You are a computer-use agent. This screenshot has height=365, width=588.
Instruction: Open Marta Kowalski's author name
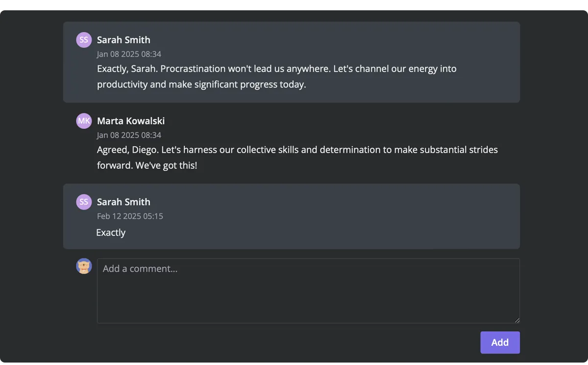[131, 121]
